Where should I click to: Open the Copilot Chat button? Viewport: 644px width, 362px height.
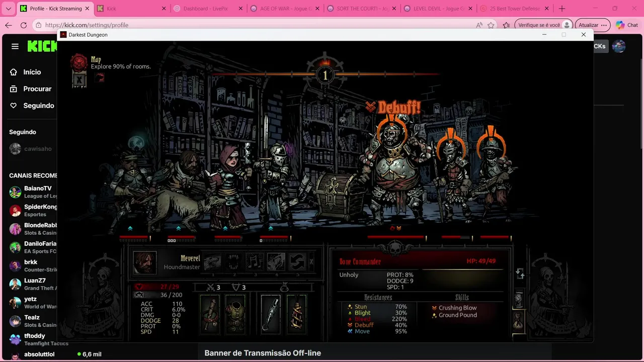626,25
